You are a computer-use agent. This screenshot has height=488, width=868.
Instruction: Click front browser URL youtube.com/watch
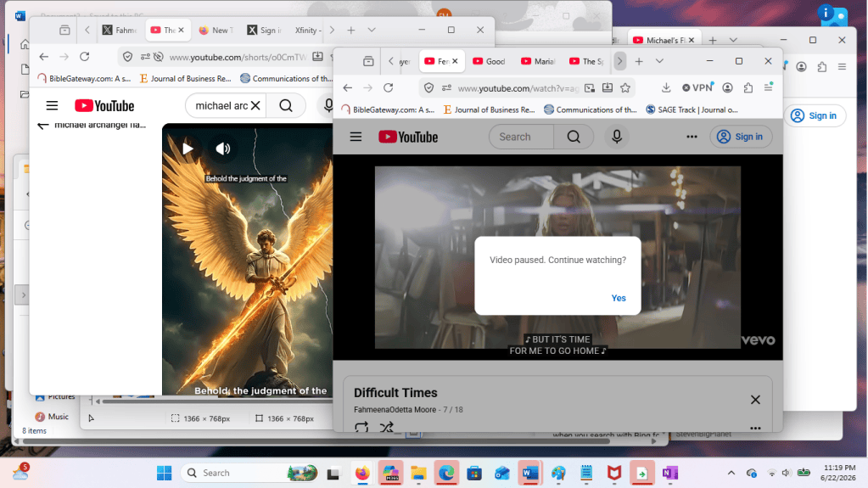coord(518,88)
